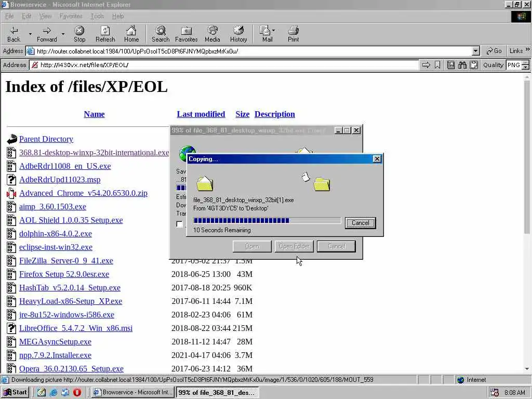Go back with the Back toolbar button
The image size is (532, 399).
click(14, 34)
